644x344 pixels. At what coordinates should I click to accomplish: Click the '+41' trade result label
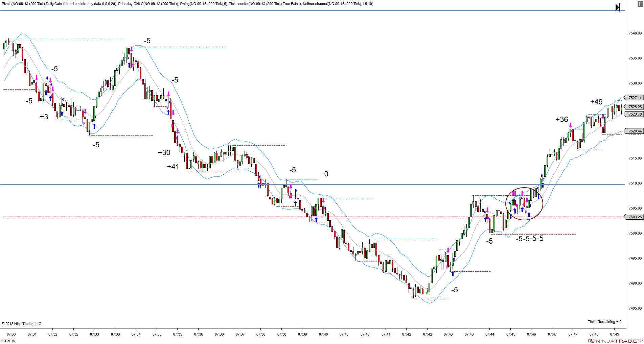(173, 167)
